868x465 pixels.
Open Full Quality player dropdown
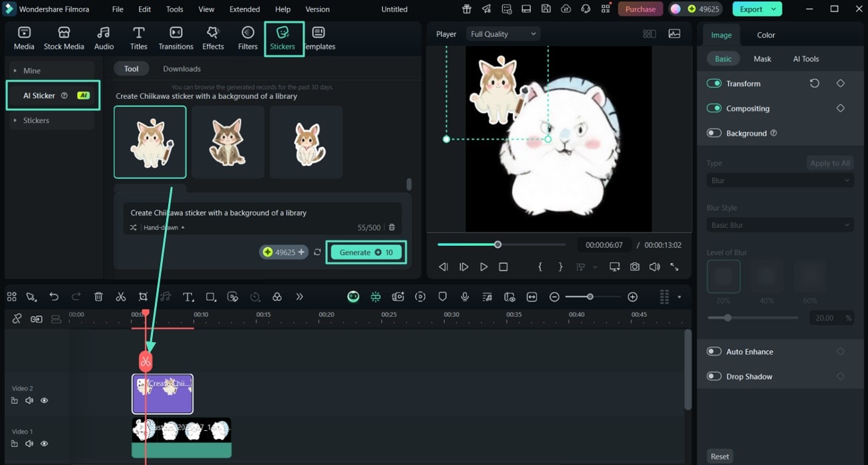point(503,34)
